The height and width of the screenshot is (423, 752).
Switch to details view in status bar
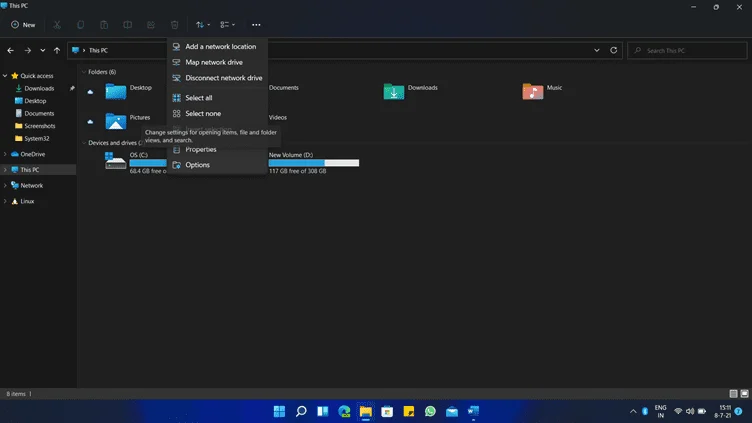pos(733,394)
